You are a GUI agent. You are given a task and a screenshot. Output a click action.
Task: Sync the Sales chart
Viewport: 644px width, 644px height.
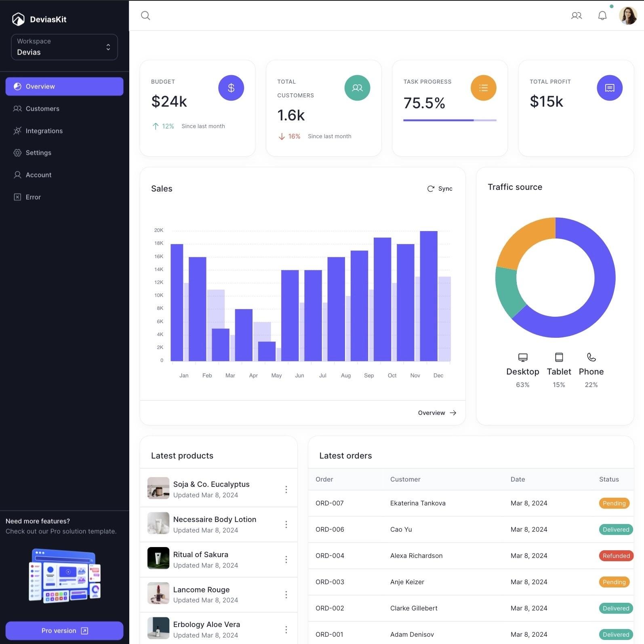point(440,189)
